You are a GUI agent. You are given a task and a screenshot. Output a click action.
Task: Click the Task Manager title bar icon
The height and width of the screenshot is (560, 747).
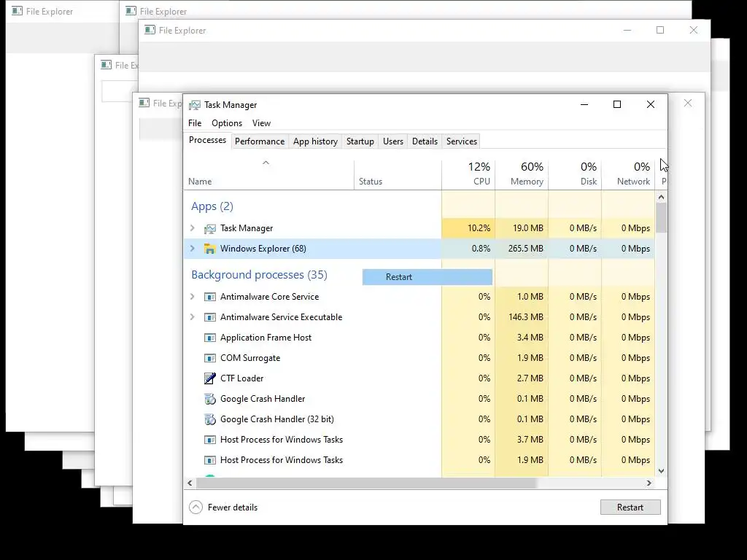[194, 105]
